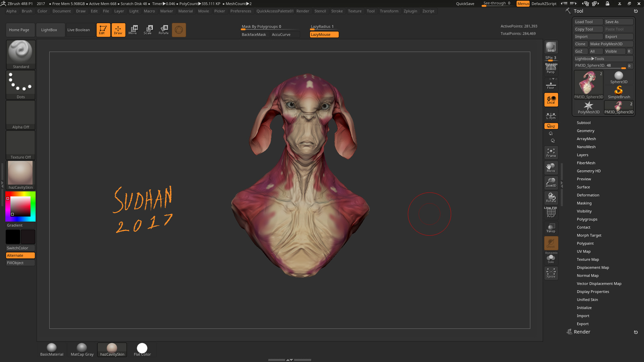Image resolution: width=644 pixels, height=362 pixels.
Task: Activate the Edit mode button
Action: coord(103,30)
